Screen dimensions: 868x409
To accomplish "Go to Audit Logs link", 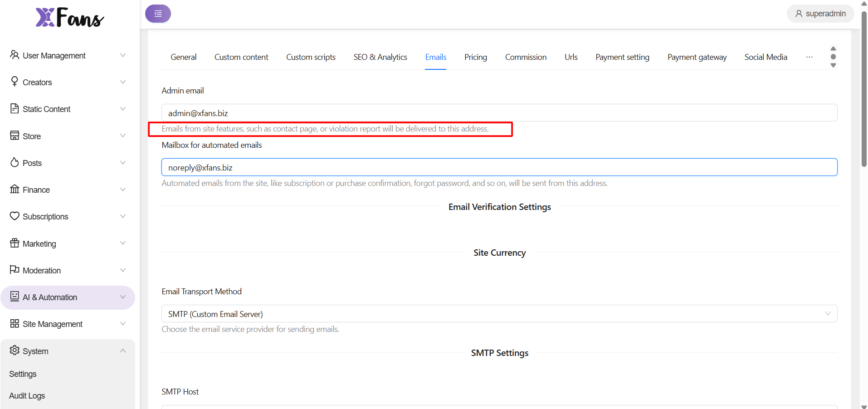I will tap(27, 396).
